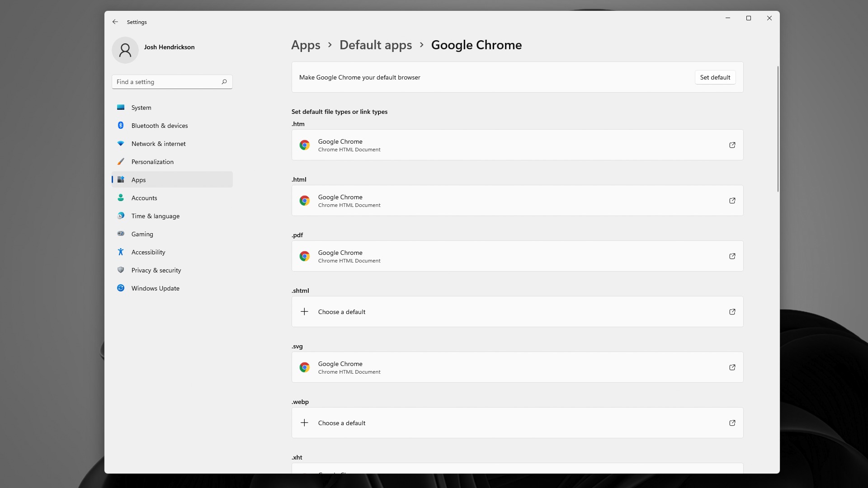Click the Apps icon in sidebar

point(121,180)
